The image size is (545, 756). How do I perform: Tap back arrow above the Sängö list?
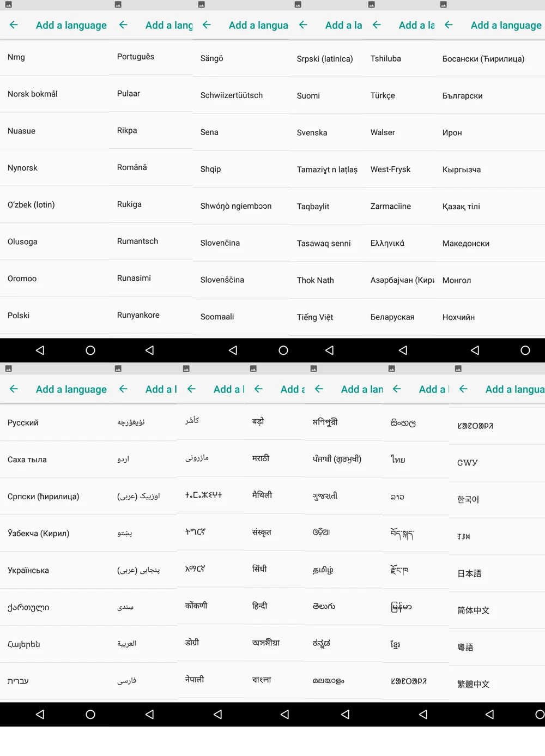pyautogui.click(x=207, y=25)
